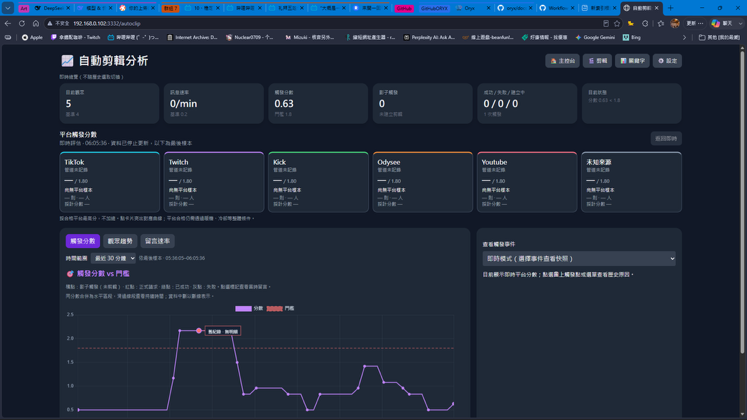Click the 觸發分數 0.63 stat card
This screenshot has width=747, height=420.
coord(318,103)
